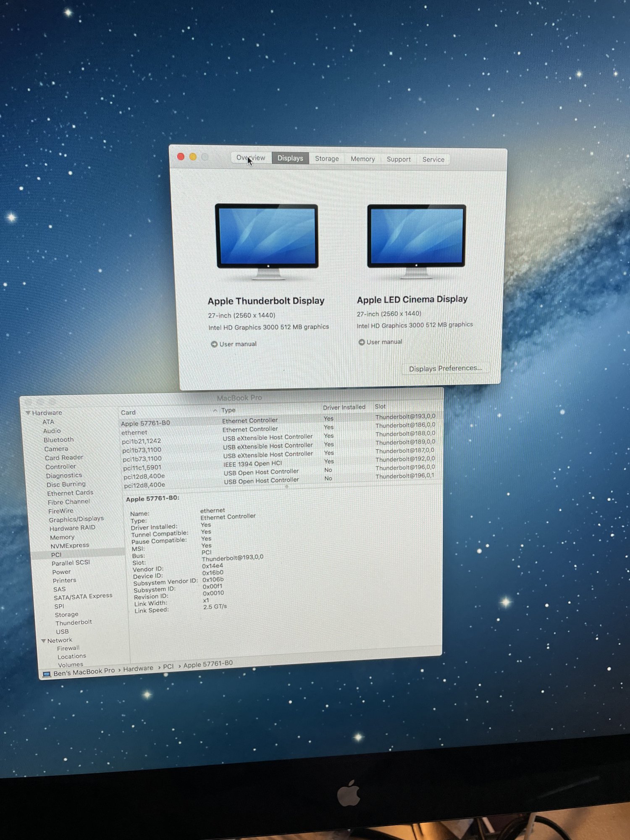Select Power in the sidebar
The height and width of the screenshot is (840, 630).
[61, 572]
